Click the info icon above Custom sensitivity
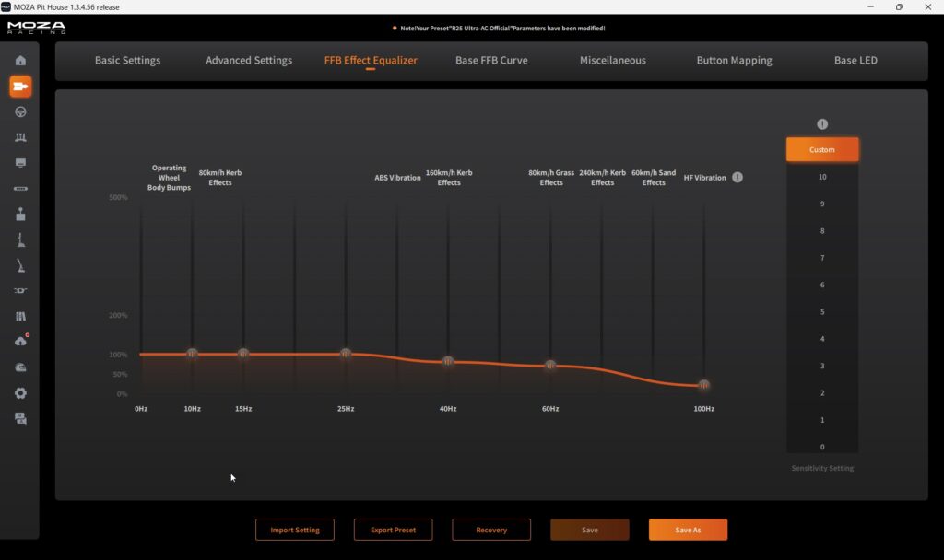Viewport: 944px width, 560px height. (x=822, y=124)
